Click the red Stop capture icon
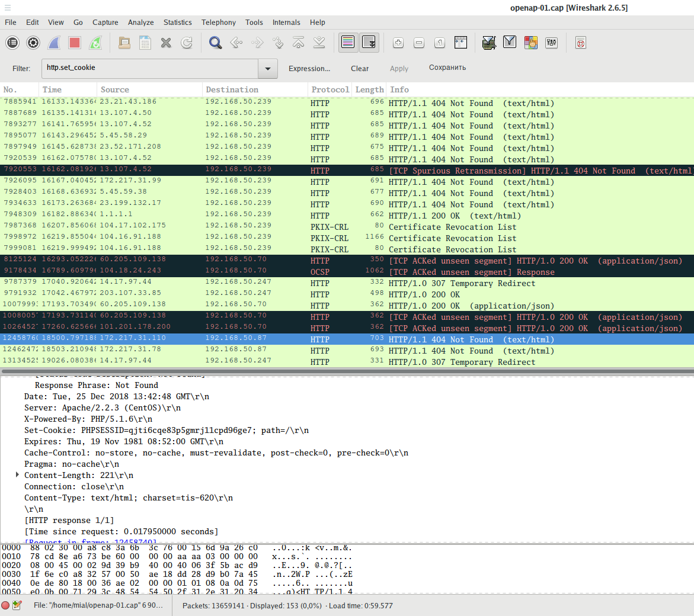 [74, 43]
